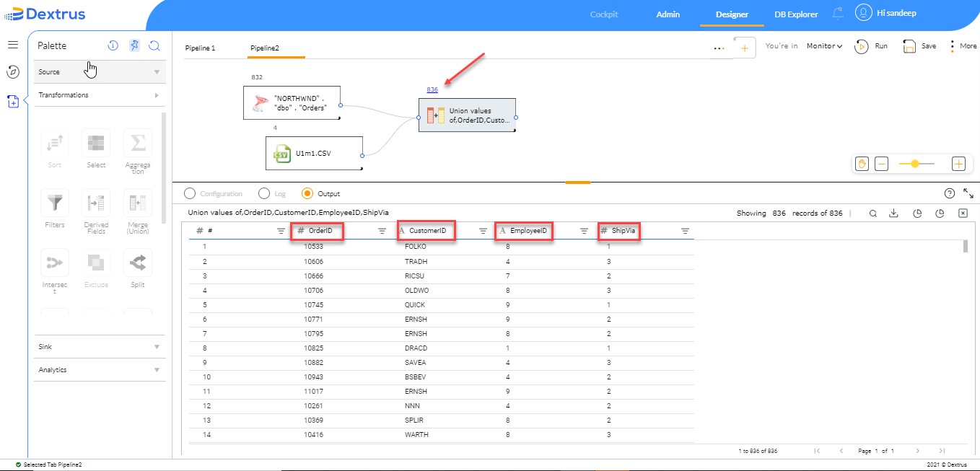Switch to the Pipeline2 tab
This screenshot has height=471, width=980.
265,48
